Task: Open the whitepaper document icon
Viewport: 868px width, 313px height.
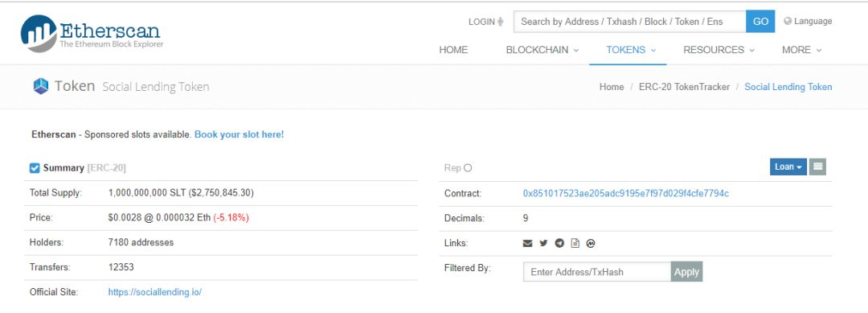Action: 575,243
